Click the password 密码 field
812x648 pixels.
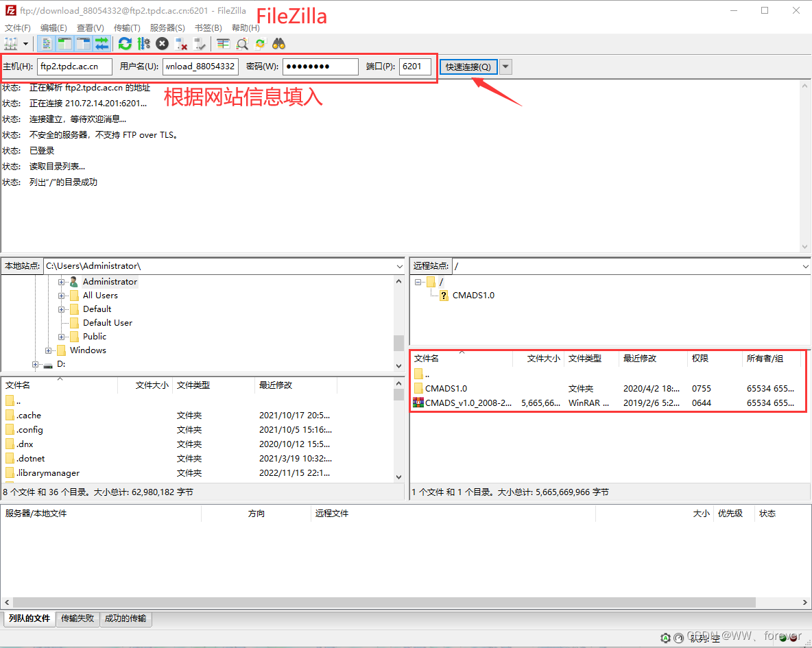point(320,67)
